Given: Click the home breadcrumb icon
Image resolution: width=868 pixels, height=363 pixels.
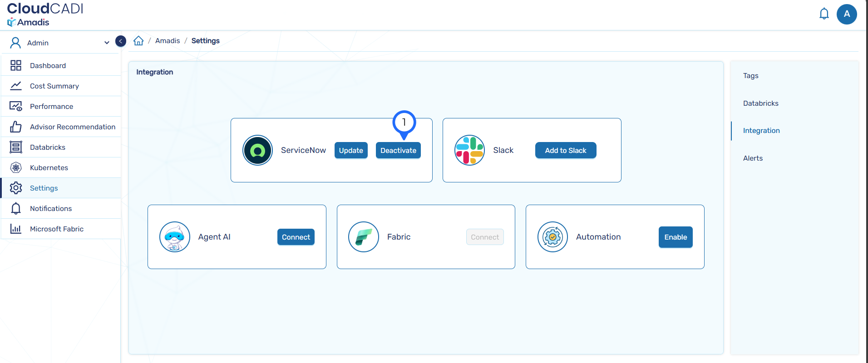Looking at the screenshot, I should 138,41.
